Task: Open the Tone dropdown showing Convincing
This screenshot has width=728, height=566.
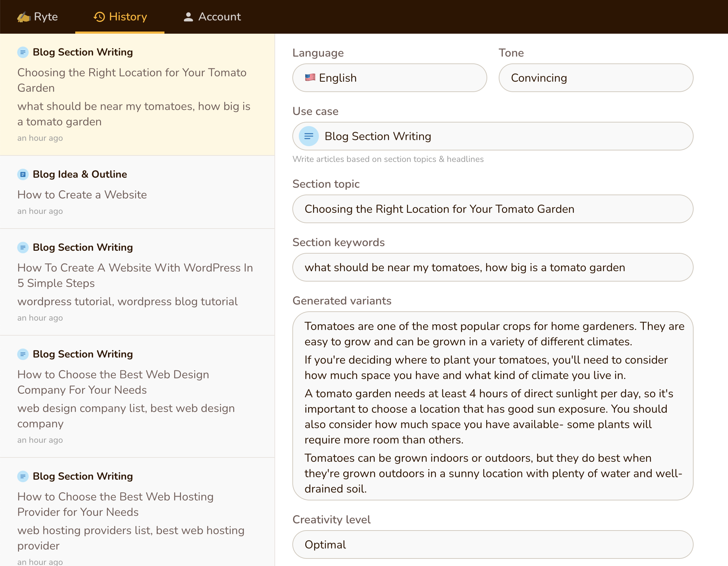Action: pos(596,78)
